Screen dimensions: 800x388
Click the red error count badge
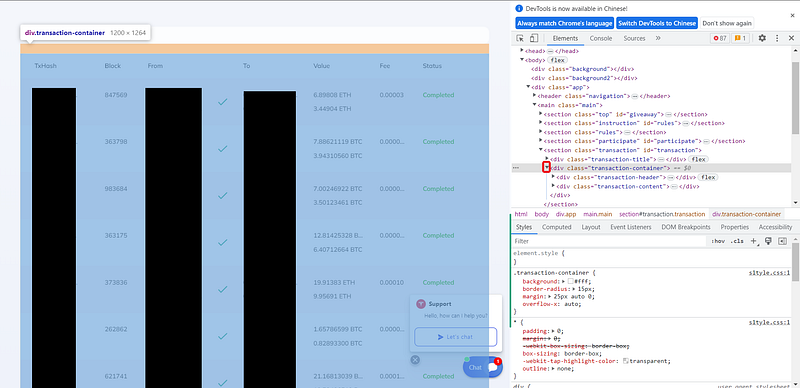720,38
